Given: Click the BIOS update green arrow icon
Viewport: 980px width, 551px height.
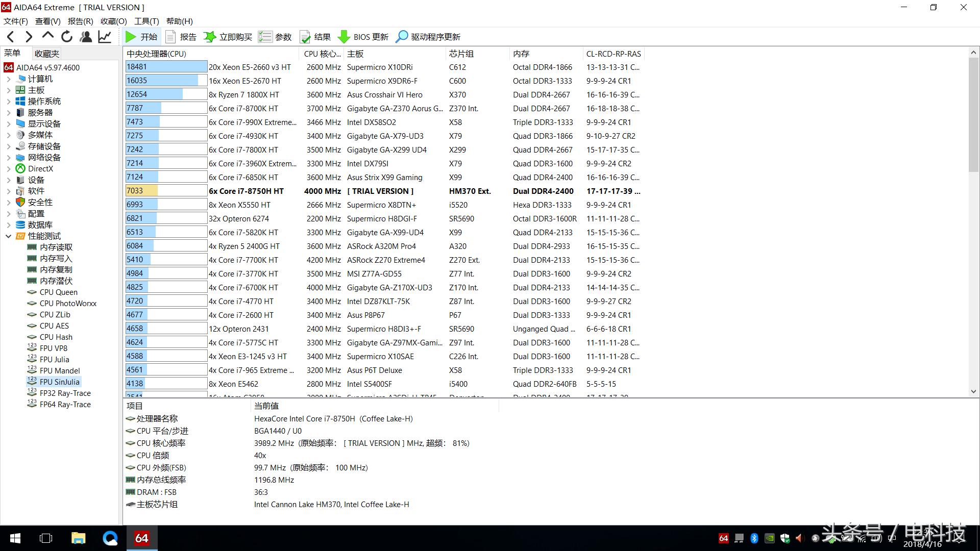Looking at the screenshot, I should coord(344,37).
